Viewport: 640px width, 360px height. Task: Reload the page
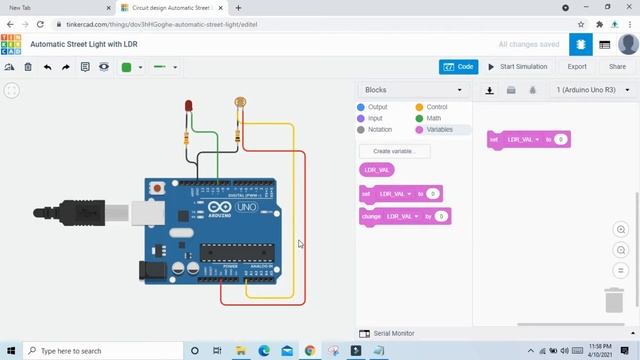click(40, 24)
